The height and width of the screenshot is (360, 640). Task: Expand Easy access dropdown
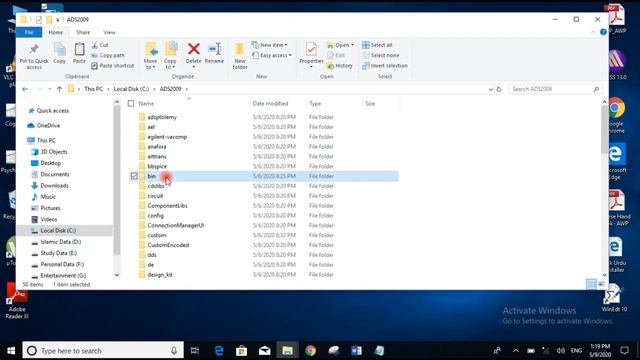pyautogui.click(x=272, y=55)
